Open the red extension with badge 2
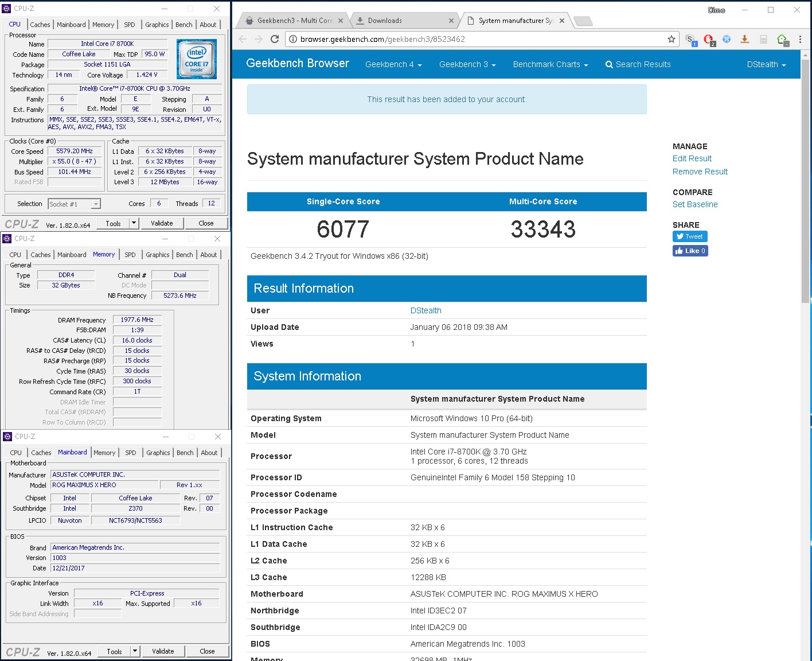Image resolution: width=812 pixels, height=661 pixels. 709,40
